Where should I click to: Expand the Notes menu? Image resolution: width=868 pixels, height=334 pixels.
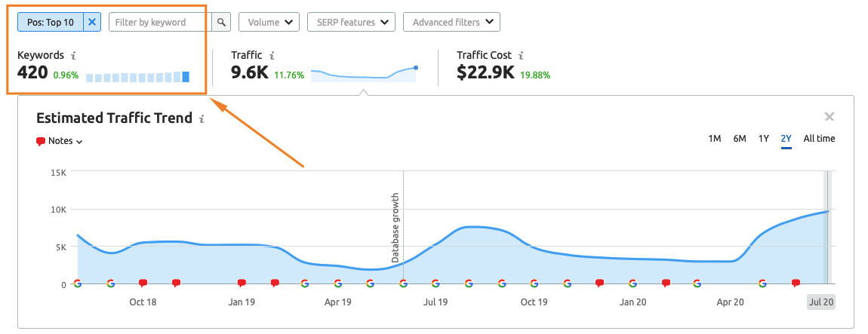(60, 141)
